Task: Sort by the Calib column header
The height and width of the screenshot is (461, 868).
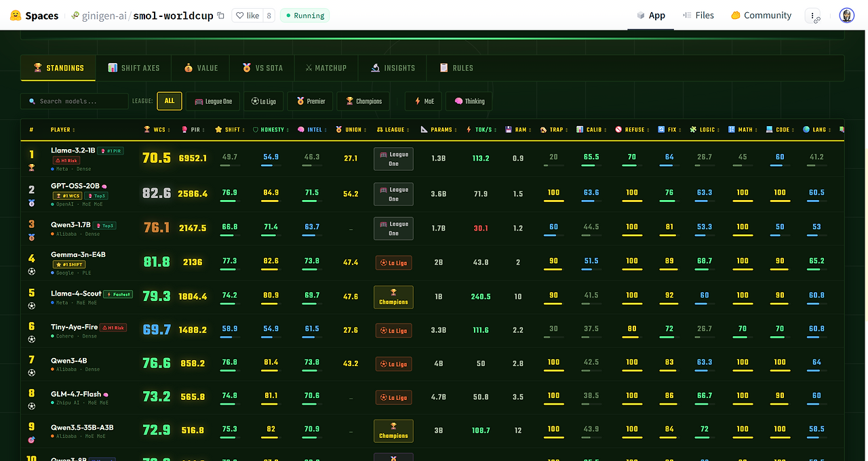Action: click(591, 129)
